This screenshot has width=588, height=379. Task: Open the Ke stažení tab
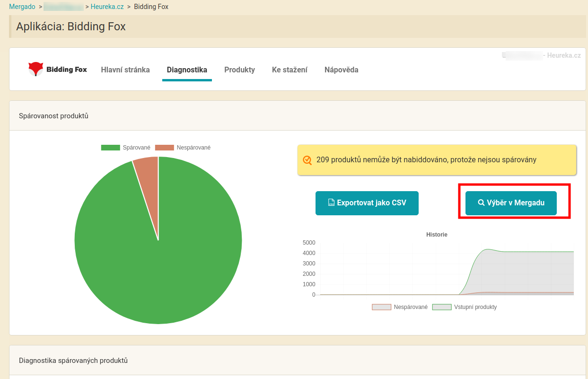pyautogui.click(x=290, y=70)
